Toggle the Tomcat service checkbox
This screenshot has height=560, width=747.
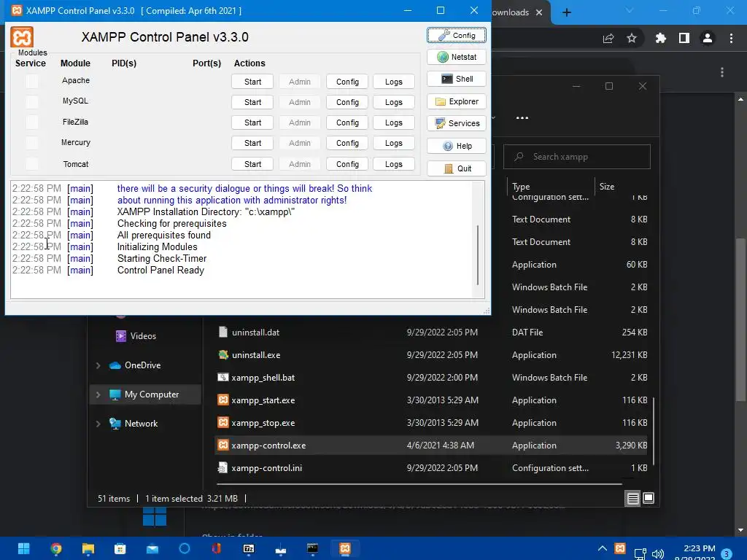[x=32, y=164]
